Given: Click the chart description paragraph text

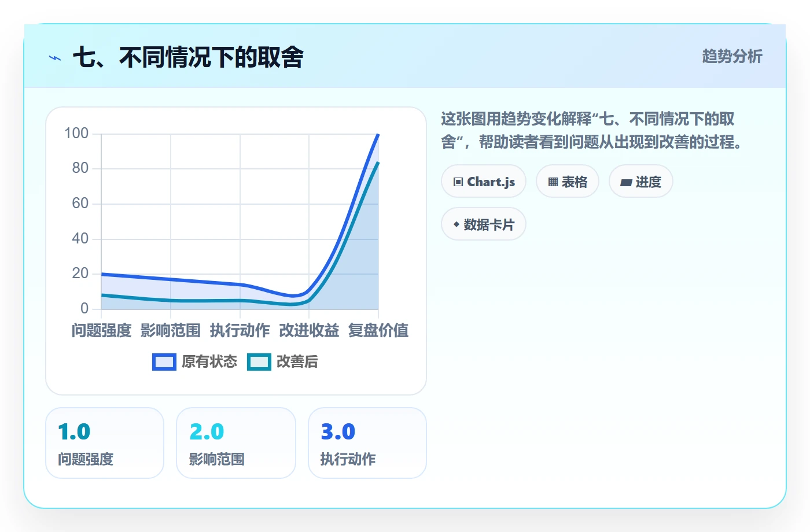Looking at the screenshot, I should point(591,130).
